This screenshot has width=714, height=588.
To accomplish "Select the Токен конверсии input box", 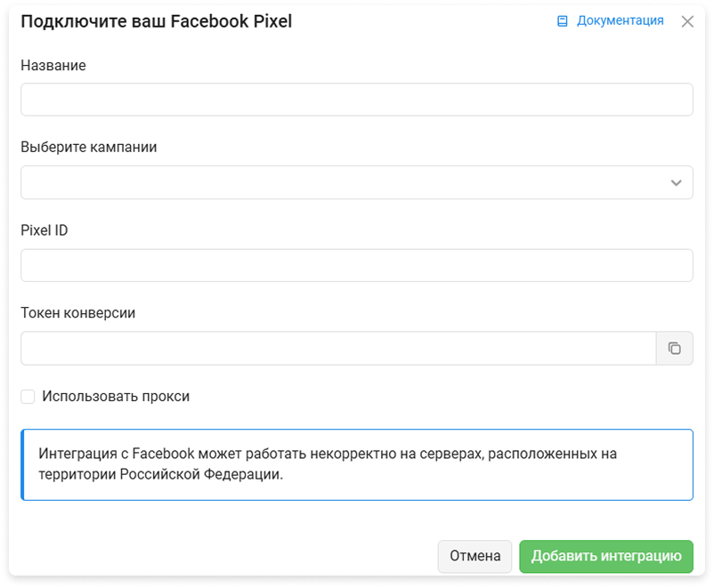I will tap(338, 348).
